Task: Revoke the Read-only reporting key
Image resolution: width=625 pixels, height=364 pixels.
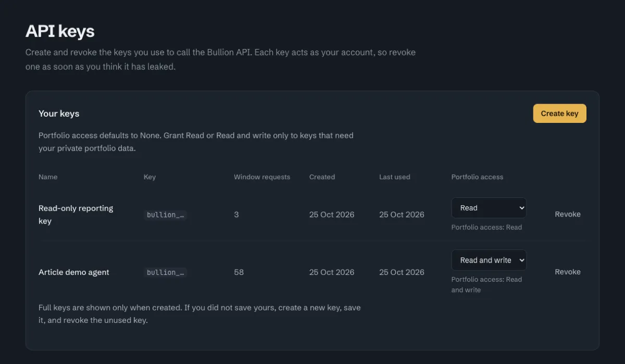Action: [x=567, y=214]
